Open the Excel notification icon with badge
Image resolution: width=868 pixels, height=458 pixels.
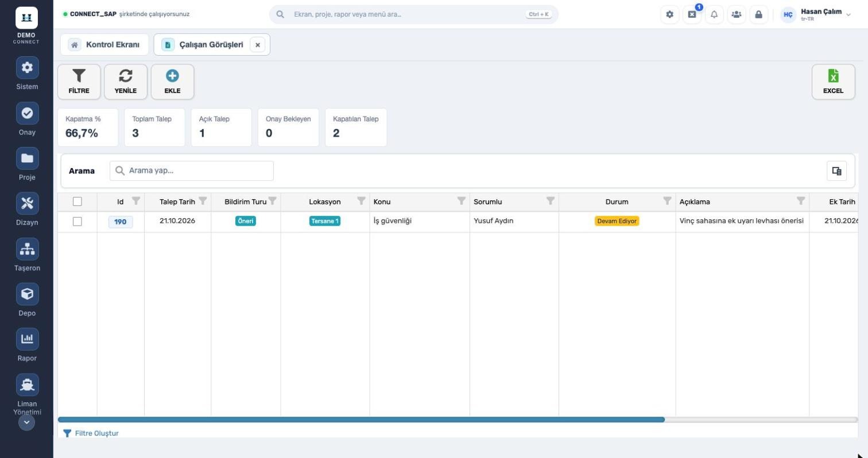coord(692,14)
